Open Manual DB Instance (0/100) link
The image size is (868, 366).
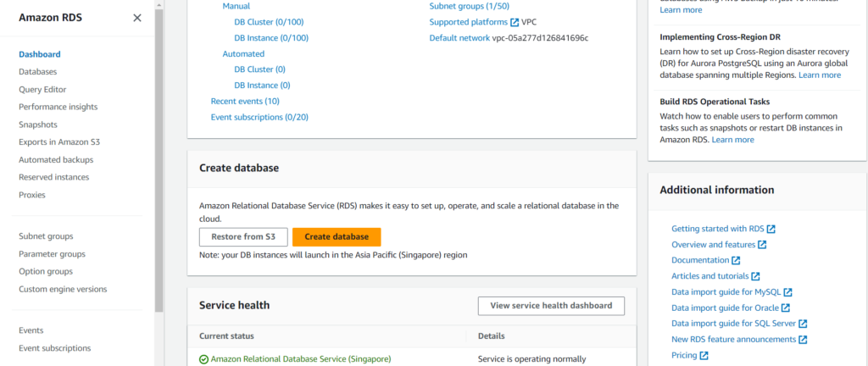[x=271, y=38]
